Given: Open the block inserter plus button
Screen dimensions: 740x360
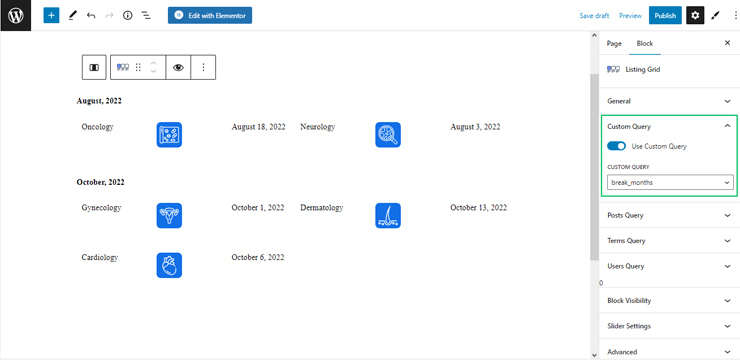Looking at the screenshot, I should [x=51, y=16].
